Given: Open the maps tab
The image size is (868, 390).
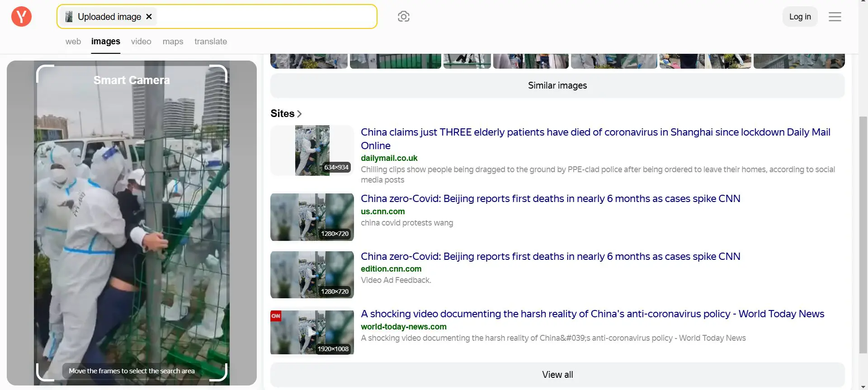Looking at the screenshot, I should pos(173,42).
